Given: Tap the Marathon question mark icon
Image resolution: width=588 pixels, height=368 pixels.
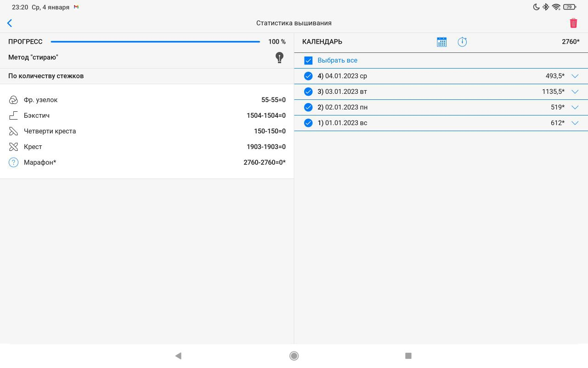Looking at the screenshot, I should click(13, 162).
